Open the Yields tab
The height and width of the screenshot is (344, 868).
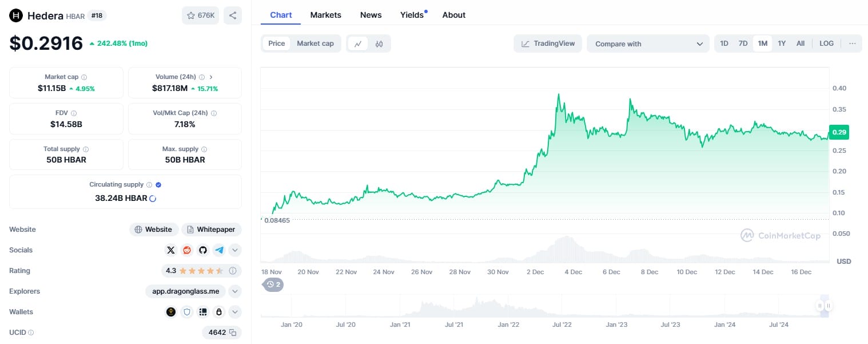coord(412,15)
